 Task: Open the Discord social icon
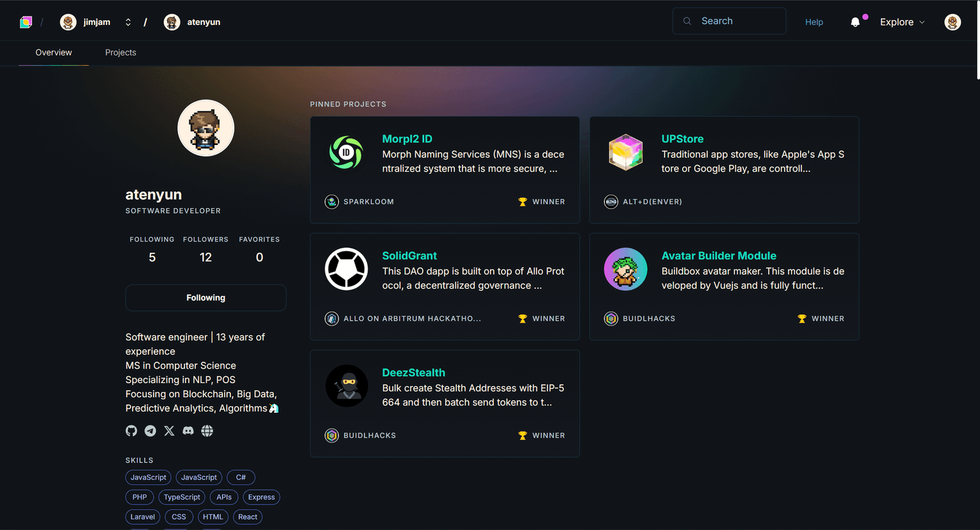pyautogui.click(x=188, y=431)
